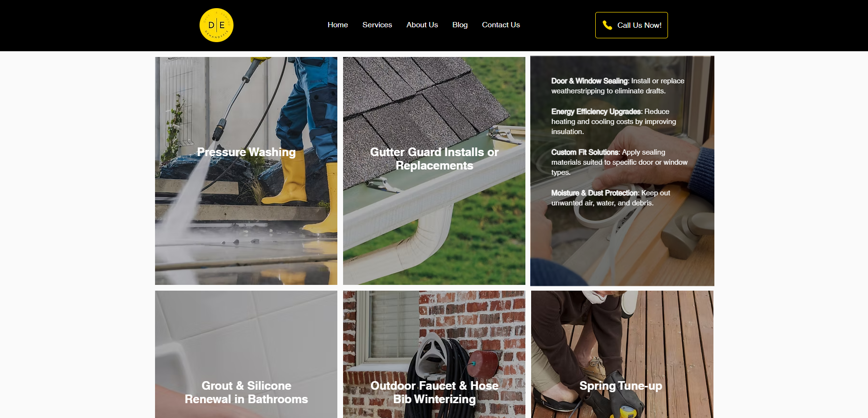Open the Blog page
The height and width of the screenshot is (418, 868).
pos(460,25)
